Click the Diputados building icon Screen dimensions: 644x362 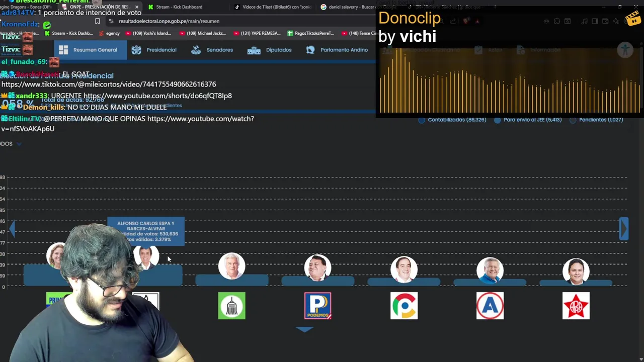tap(254, 50)
